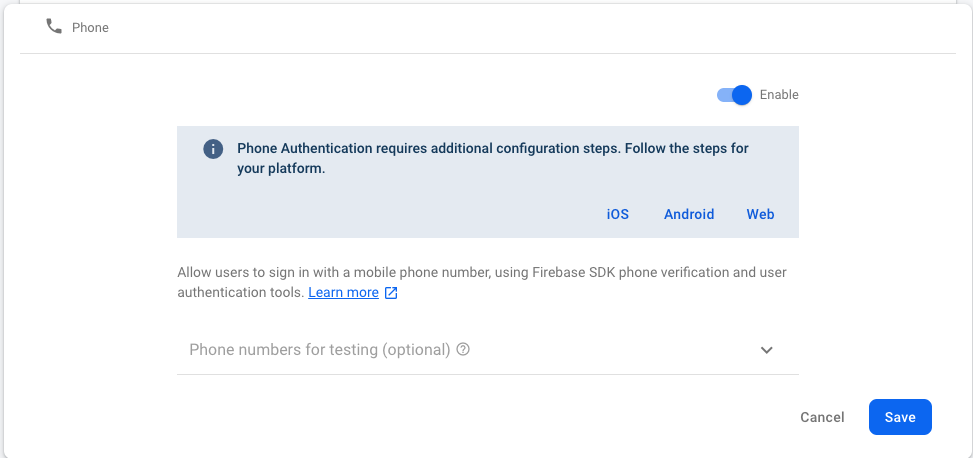Click the external link icon beside Learn more
This screenshot has height=458, width=973.
(x=391, y=293)
